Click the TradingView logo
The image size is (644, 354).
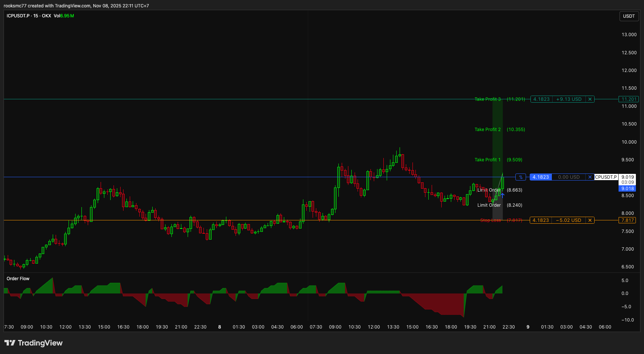click(34, 343)
